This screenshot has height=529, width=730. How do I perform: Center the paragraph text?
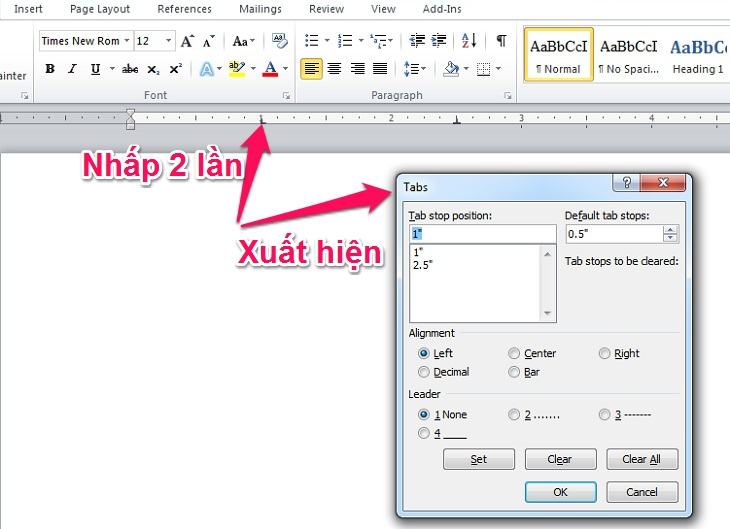[334, 69]
